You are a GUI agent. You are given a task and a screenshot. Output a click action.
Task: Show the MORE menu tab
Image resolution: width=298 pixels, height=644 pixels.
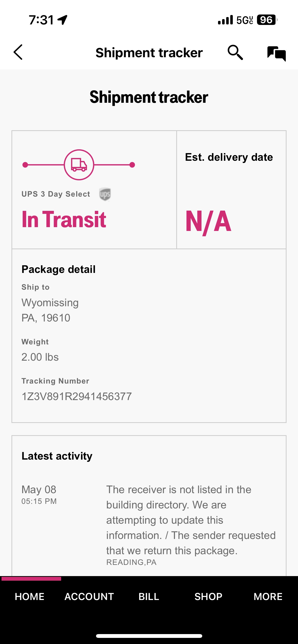pos(268,596)
